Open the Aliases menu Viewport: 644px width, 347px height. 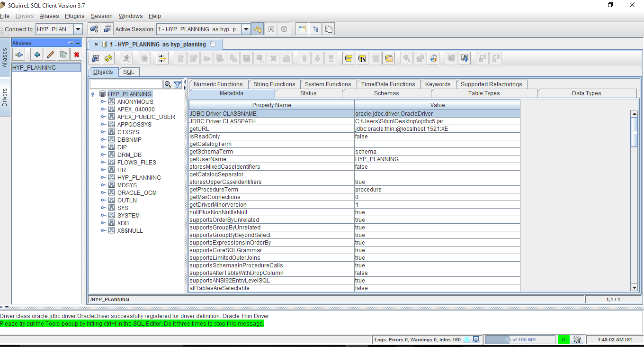click(49, 16)
